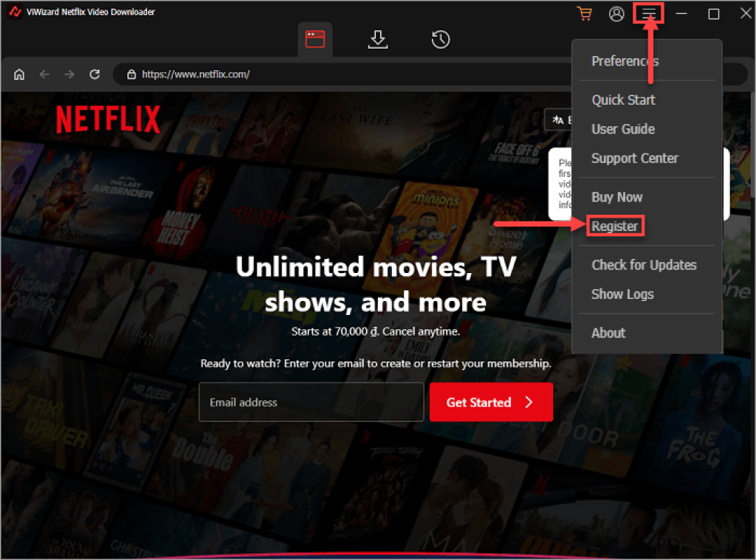Viewport: 756px width, 560px height.
Task: Select Check for Updates
Action: click(x=644, y=265)
